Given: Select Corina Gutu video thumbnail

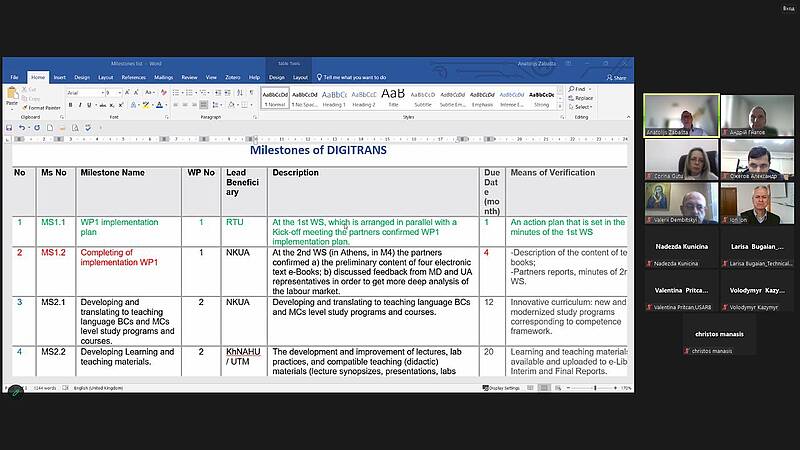Looking at the screenshot, I should [x=681, y=159].
